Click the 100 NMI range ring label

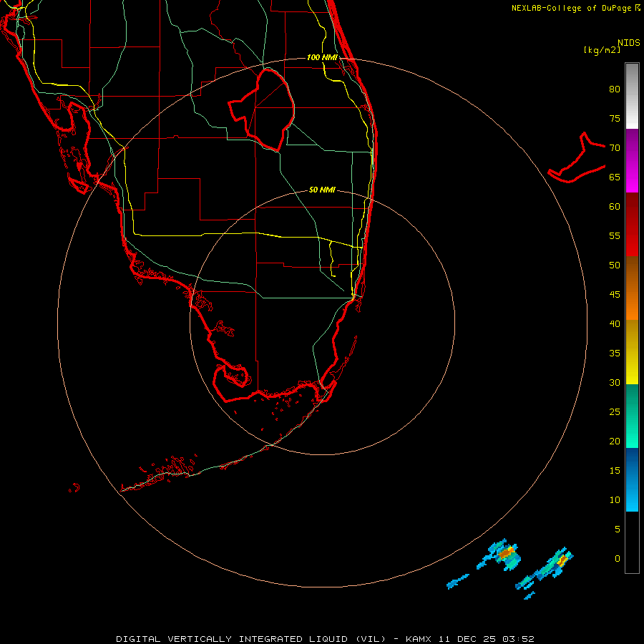tap(322, 57)
